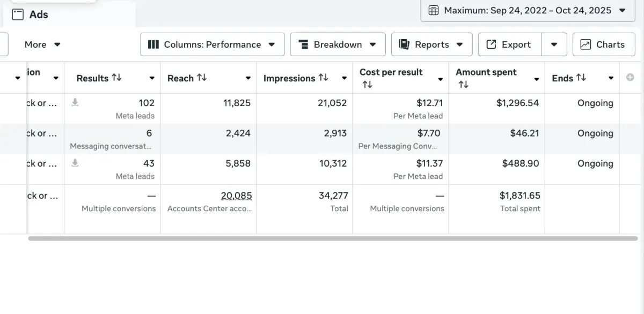Click the Ads tab icon

coord(18,14)
